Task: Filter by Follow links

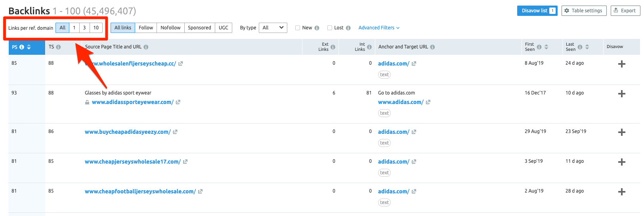Action: click(146, 28)
